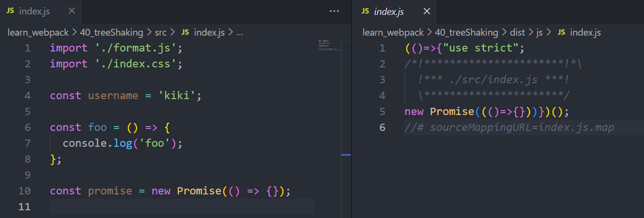Close the right index.js tab
The width and height of the screenshot is (644, 218).
click(x=427, y=12)
